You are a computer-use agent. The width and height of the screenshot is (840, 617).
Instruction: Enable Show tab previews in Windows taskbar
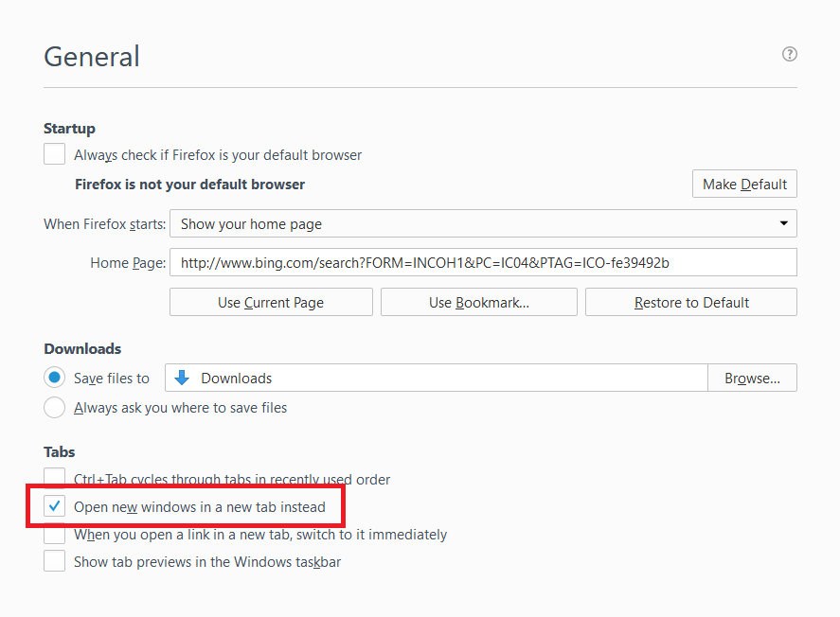tap(55, 562)
